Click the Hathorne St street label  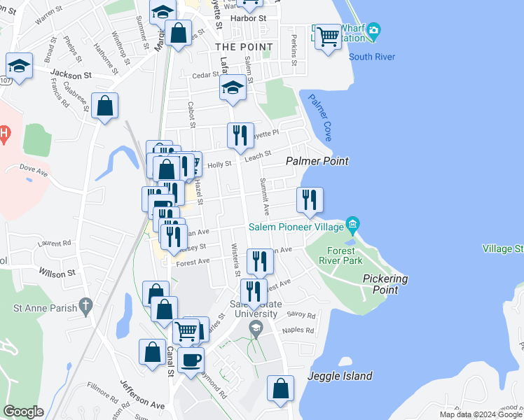pos(106,59)
